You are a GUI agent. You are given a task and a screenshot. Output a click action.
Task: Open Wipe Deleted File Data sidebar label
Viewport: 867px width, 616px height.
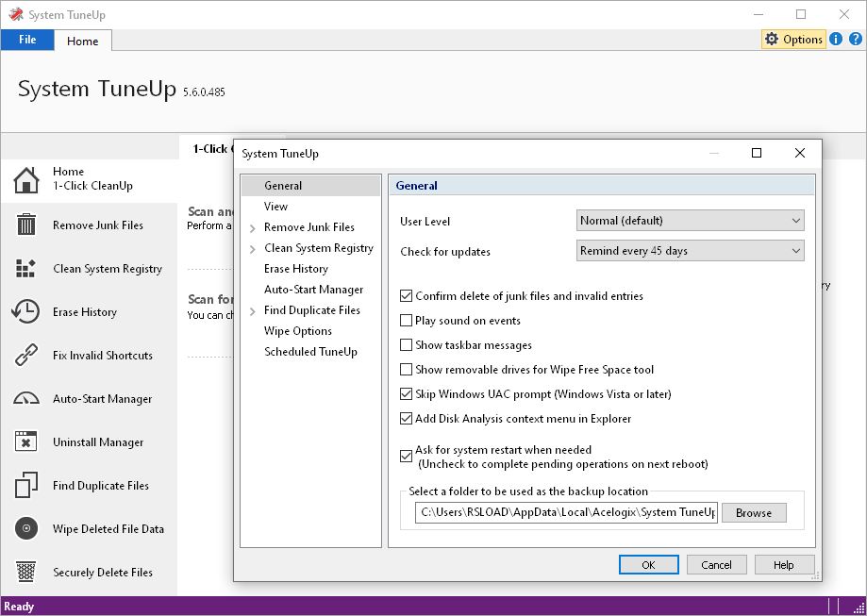(108, 528)
